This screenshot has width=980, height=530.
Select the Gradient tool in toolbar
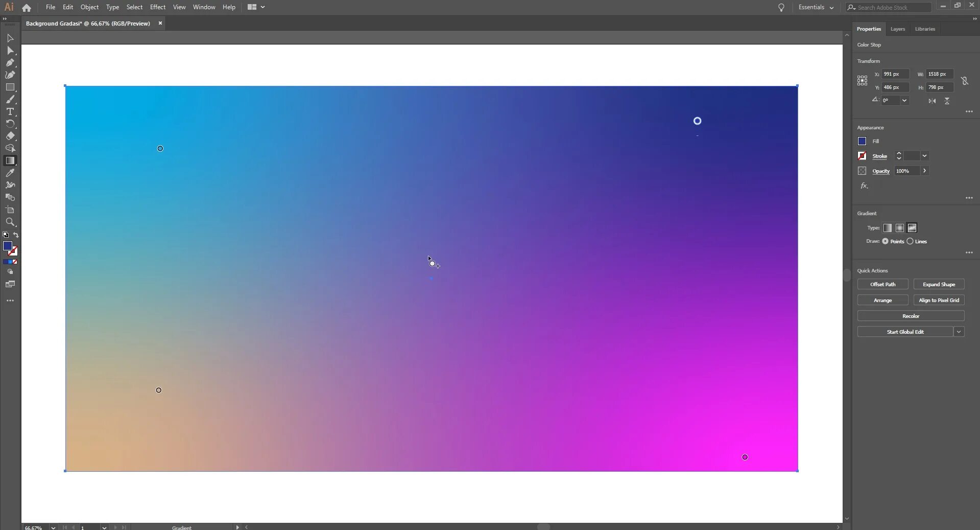click(10, 161)
